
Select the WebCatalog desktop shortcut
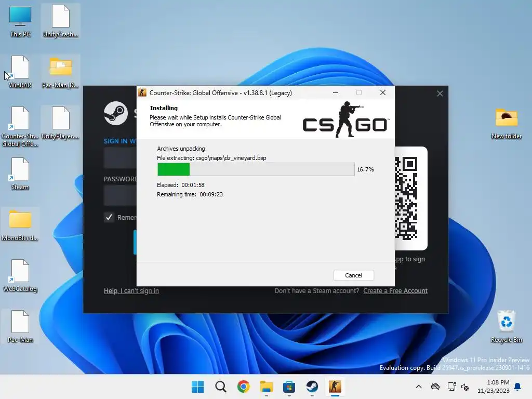(x=20, y=275)
